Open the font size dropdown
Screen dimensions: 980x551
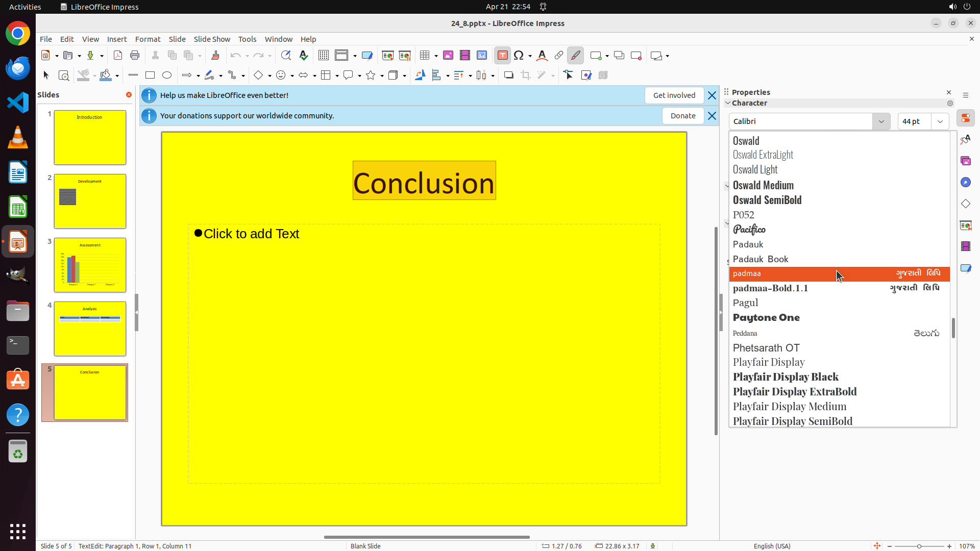(x=940, y=121)
